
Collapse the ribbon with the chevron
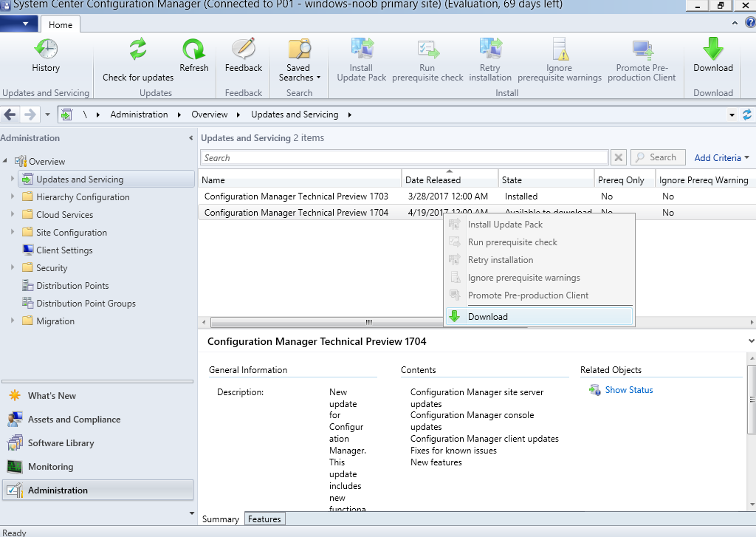[x=735, y=23]
